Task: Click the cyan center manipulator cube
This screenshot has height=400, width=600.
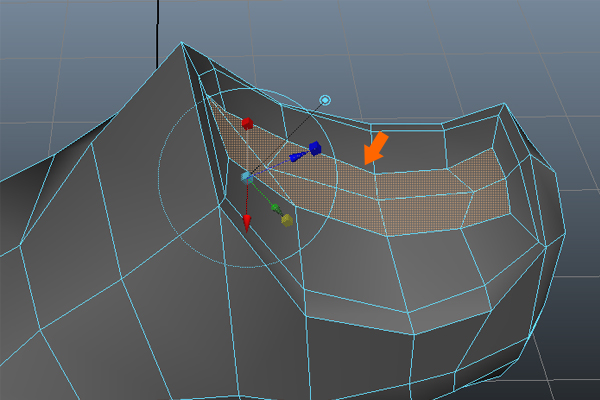Action: 246,178
